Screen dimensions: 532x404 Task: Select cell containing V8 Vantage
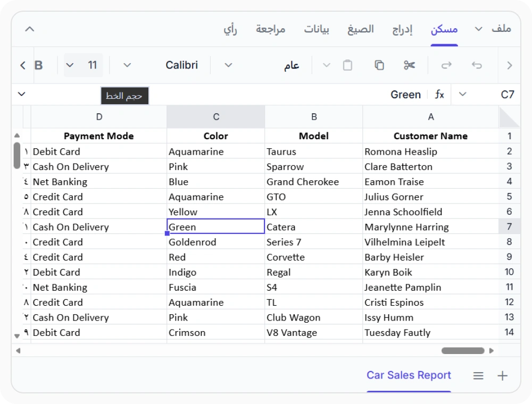coord(314,332)
